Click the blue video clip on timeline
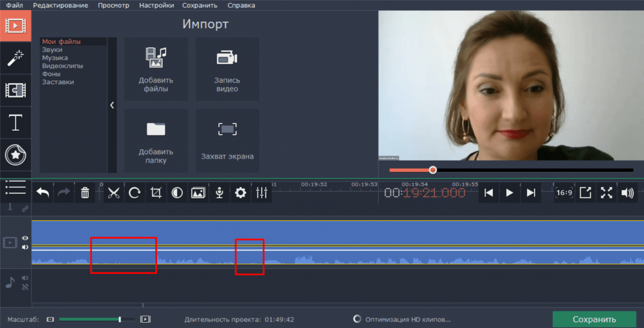Screen dimensions: 644x328 tap(338, 242)
